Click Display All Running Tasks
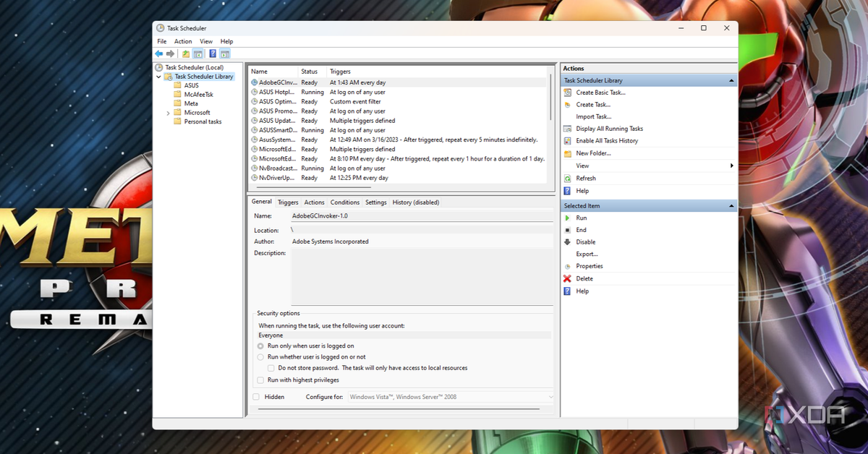 pyautogui.click(x=609, y=129)
